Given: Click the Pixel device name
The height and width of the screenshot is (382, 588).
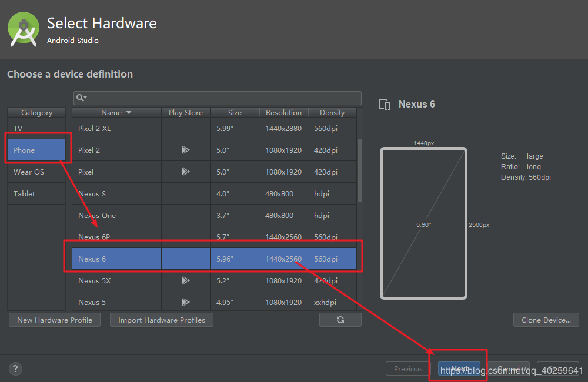Looking at the screenshot, I should pos(85,172).
